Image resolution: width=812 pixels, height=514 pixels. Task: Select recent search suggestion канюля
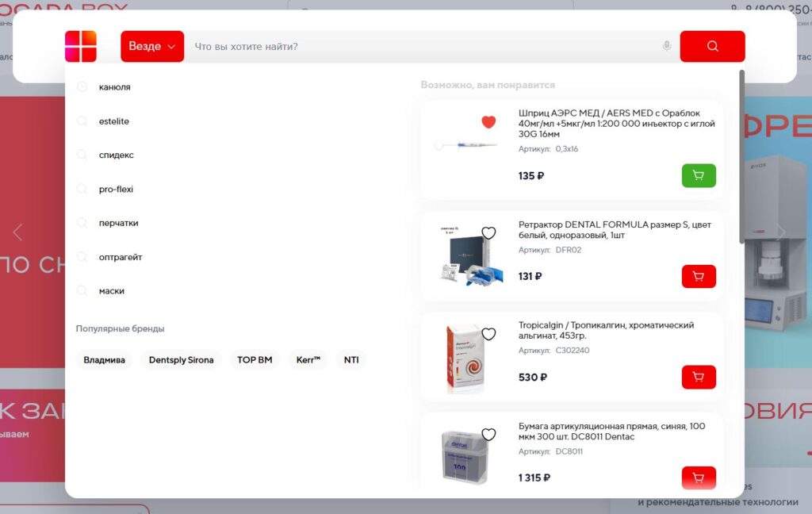click(x=114, y=87)
